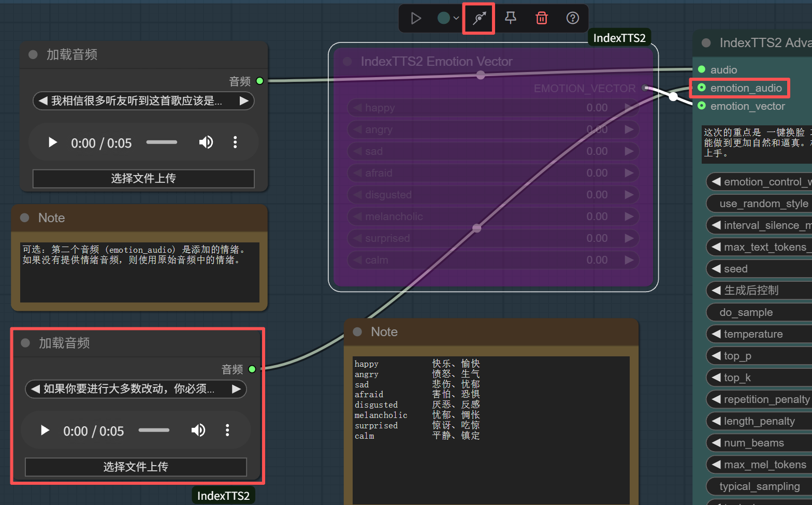Collapse the IndexTTS2 Emotion Vector node

(x=347, y=62)
